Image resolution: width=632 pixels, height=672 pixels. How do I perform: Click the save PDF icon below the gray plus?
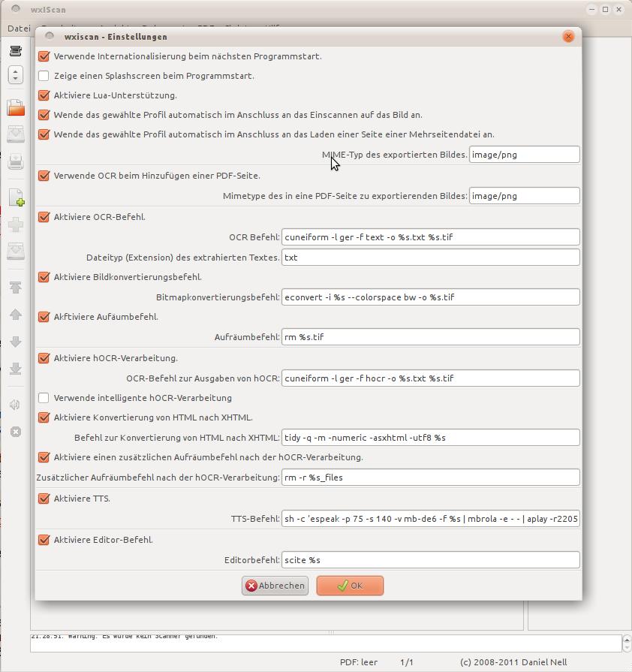(x=16, y=251)
